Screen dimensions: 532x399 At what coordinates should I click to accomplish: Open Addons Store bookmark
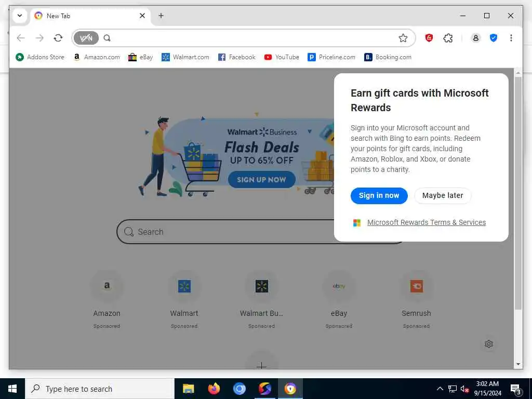pyautogui.click(x=40, y=57)
